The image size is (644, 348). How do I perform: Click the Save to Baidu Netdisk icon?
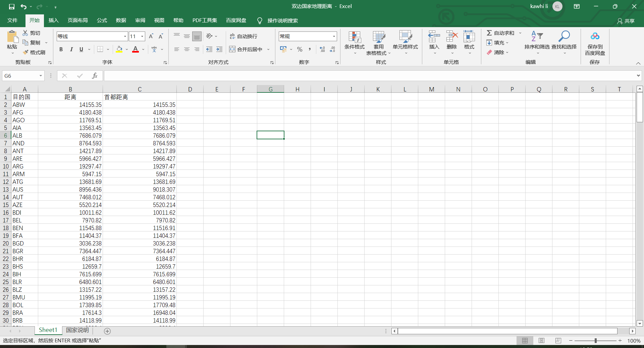tap(595, 36)
